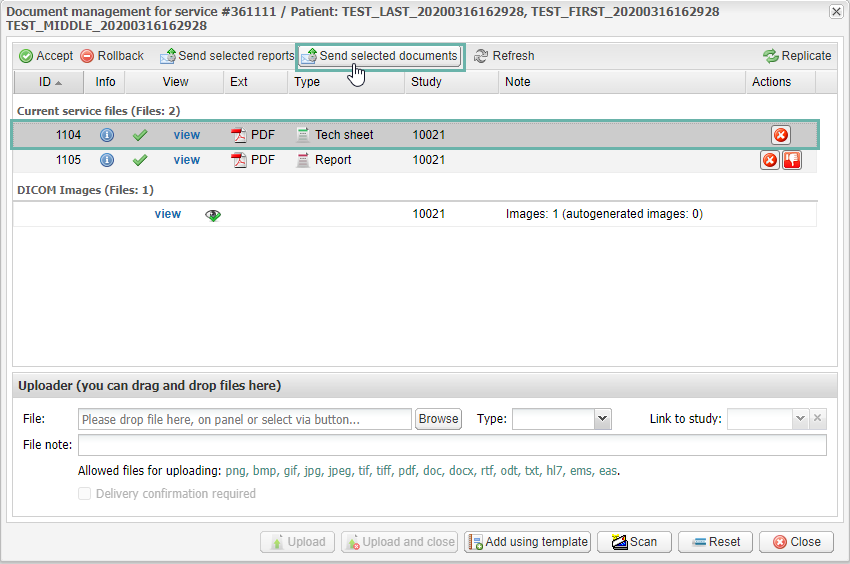Open view link for Tech sheet
850x564 pixels.
pos(186,135)
